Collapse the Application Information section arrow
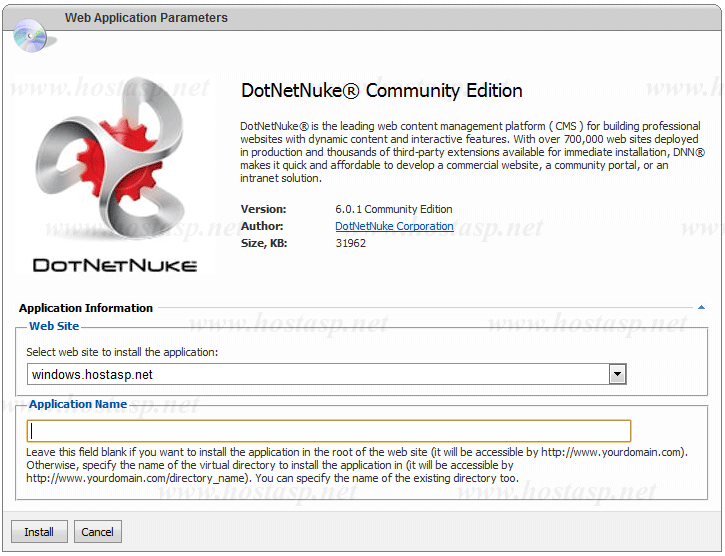Viewport: 725px width, 556px height. click(702, 308)
